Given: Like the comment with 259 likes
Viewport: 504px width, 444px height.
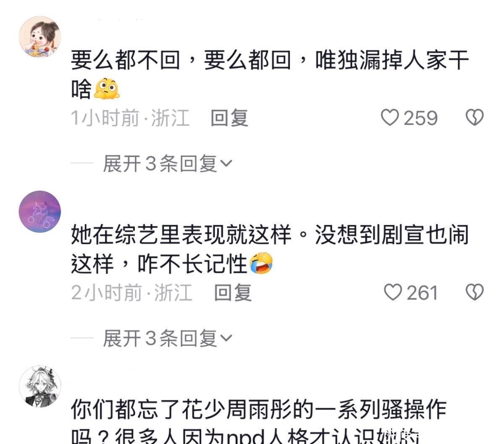Looking at the screenshot, I should click(x=389, y=118).
